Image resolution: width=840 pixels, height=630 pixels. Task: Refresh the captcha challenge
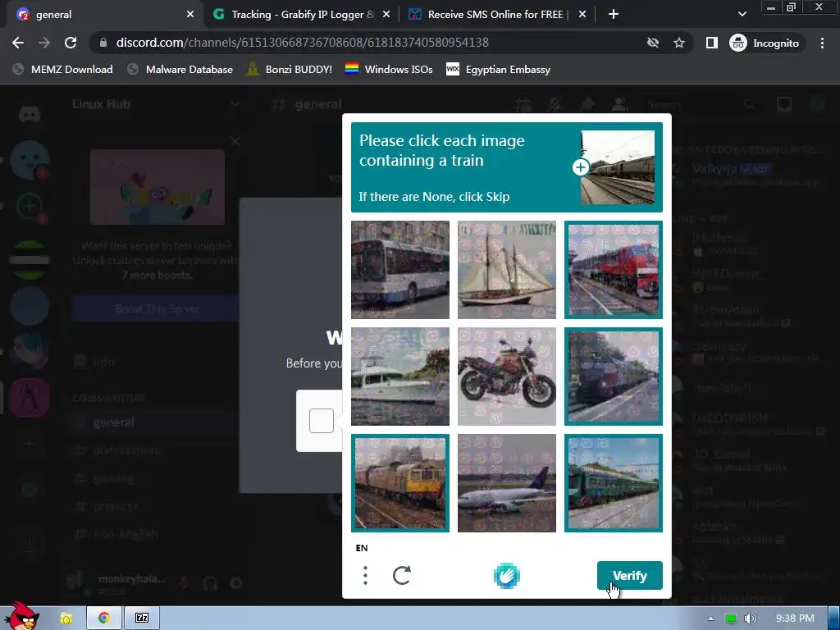click(x=402, y=575)
